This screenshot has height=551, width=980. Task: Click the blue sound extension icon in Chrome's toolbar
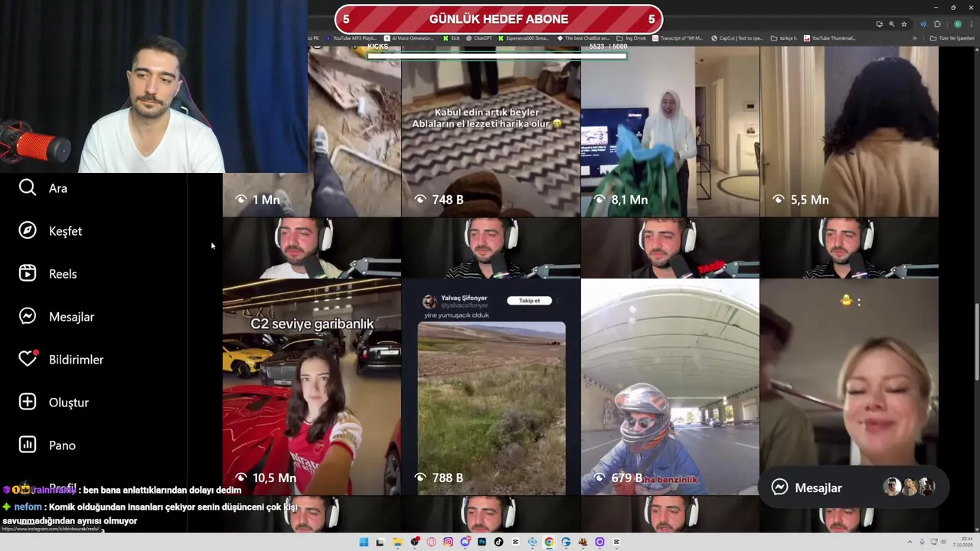pos(923,24)
